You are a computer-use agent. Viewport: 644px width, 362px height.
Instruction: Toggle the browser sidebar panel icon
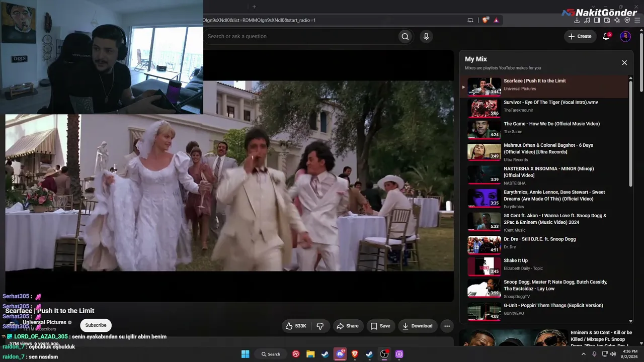[597, 20]
